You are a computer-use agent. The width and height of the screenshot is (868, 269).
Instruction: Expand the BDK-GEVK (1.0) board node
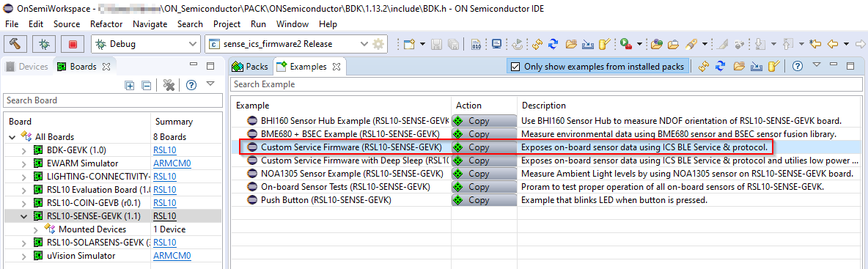click(23, 150)
